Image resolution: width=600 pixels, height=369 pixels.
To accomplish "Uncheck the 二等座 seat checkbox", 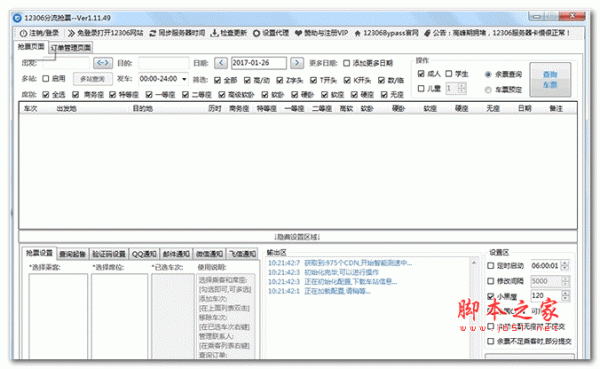I will point(186,95).
